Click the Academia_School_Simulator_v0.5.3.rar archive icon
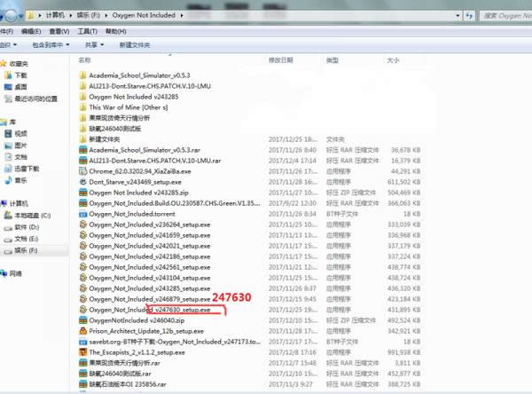This screenshot has height=394, width=532. 82,150
